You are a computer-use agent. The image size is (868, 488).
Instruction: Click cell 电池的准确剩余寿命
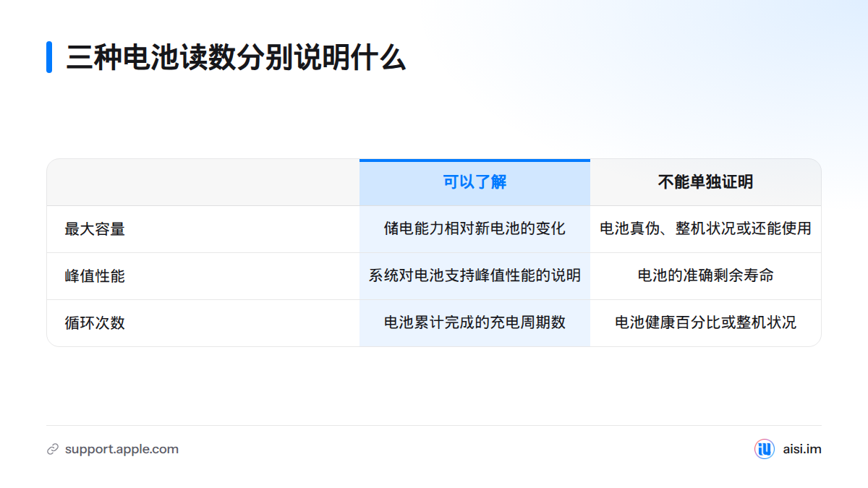point(705,276)
